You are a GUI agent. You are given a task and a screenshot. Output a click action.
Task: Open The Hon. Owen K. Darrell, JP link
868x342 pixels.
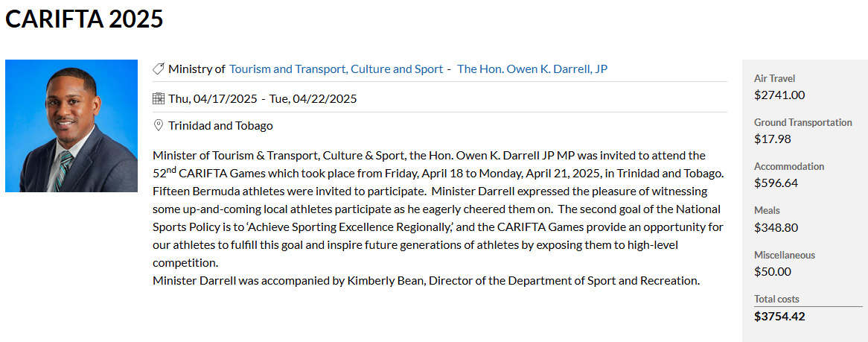tap(532, 69)
